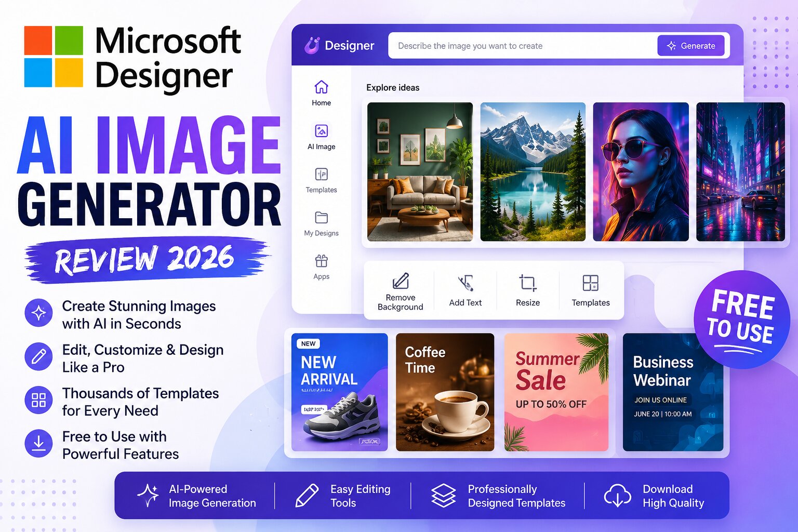The height and width of the screenshot is (532, 798).
Task: Click the AI-Powered Image Generation label
Action: pos(212,496)
